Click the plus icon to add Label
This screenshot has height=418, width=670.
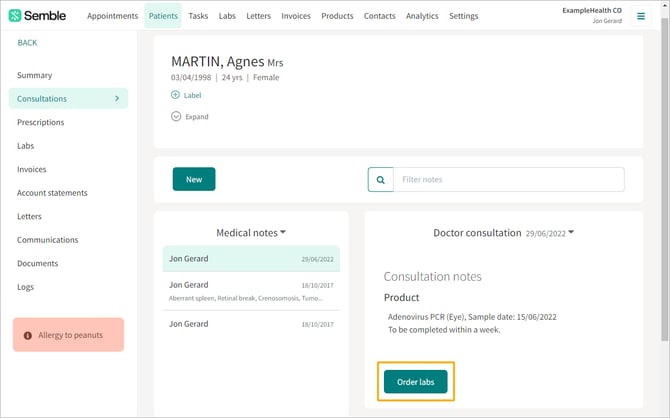tap(176, 95)
